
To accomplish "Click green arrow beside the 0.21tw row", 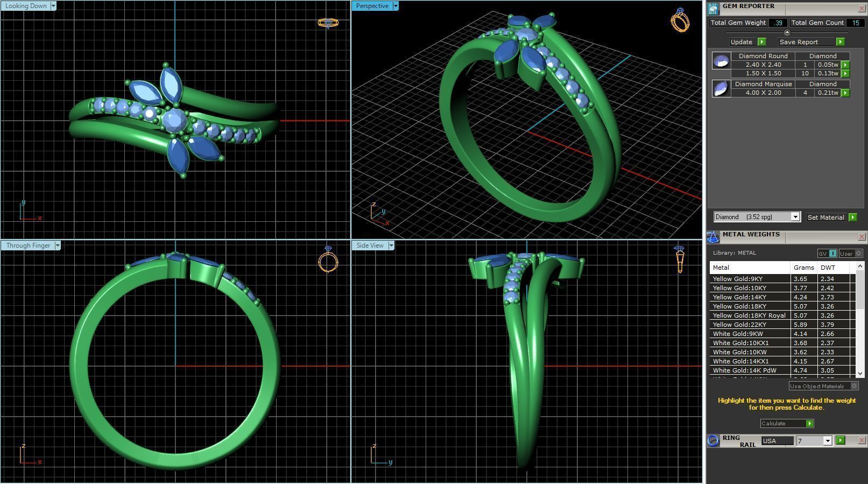I will tap(845, 93).
